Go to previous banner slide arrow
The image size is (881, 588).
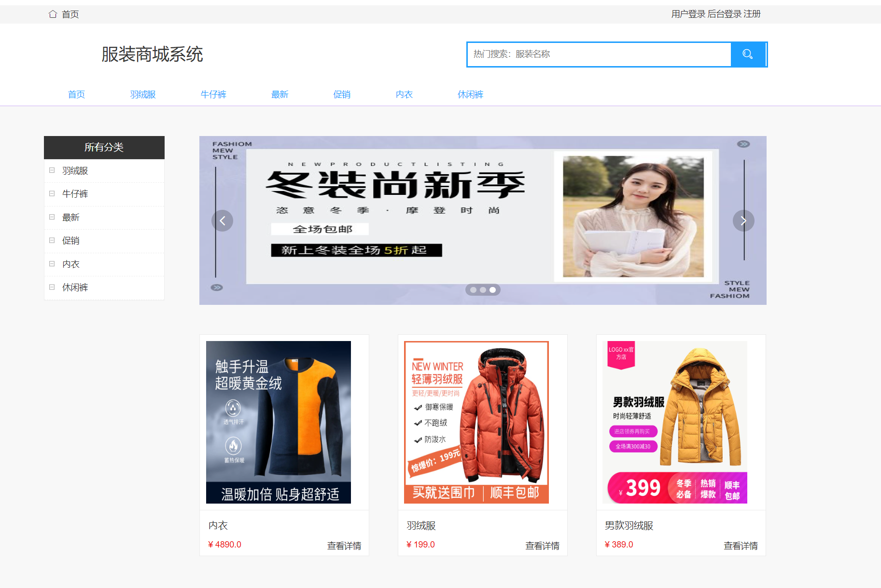[x=222, y=221]
